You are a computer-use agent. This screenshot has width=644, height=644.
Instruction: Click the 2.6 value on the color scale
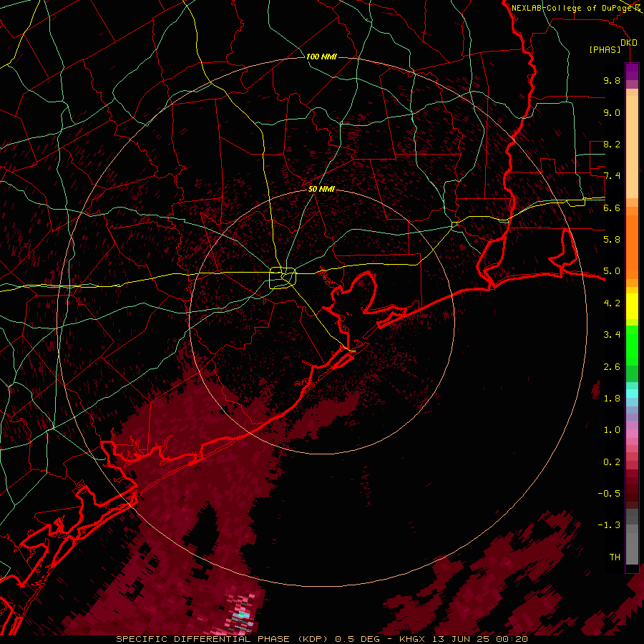[x=612, y=367]
